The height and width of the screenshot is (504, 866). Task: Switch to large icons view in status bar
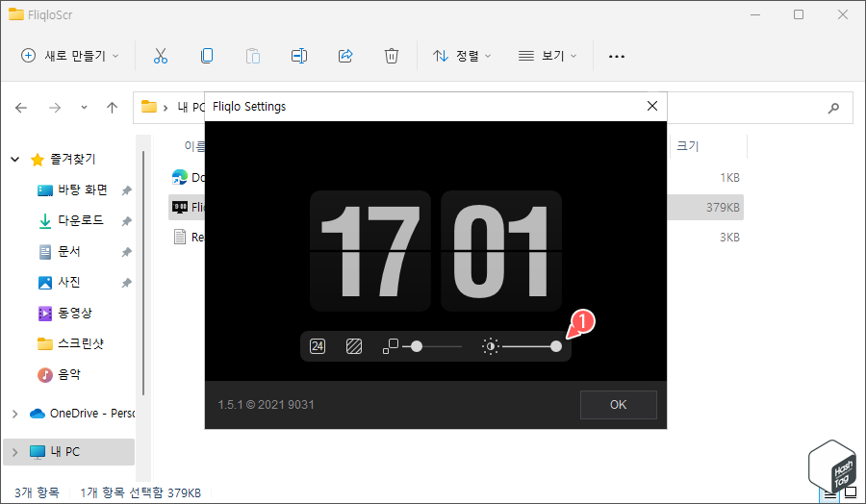coord(852,491)
